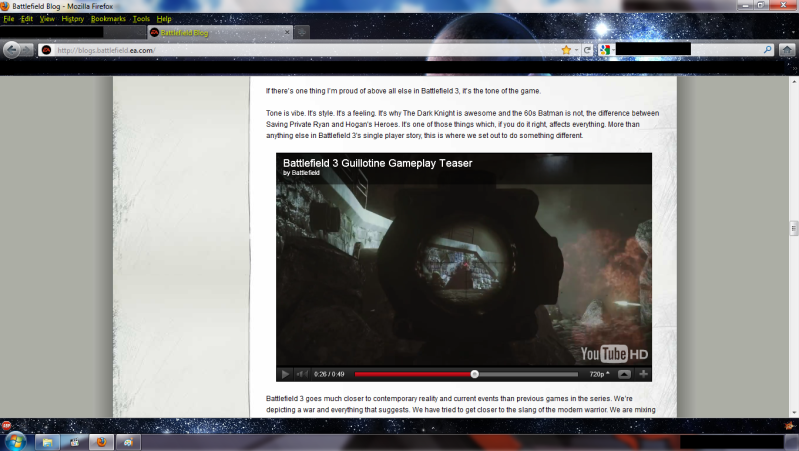Screen dimensions: 799x451
Task: Expand the YouTube player size button
Action: (624, 374)
